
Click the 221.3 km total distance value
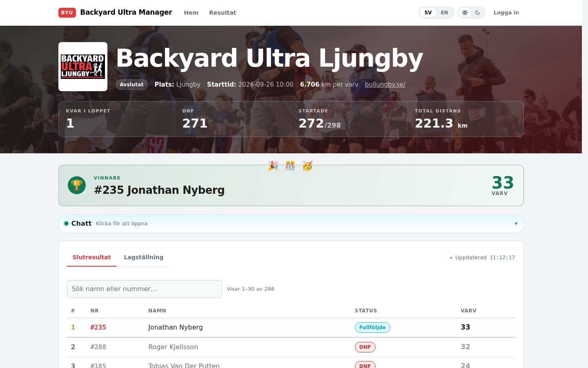(441, 123)
